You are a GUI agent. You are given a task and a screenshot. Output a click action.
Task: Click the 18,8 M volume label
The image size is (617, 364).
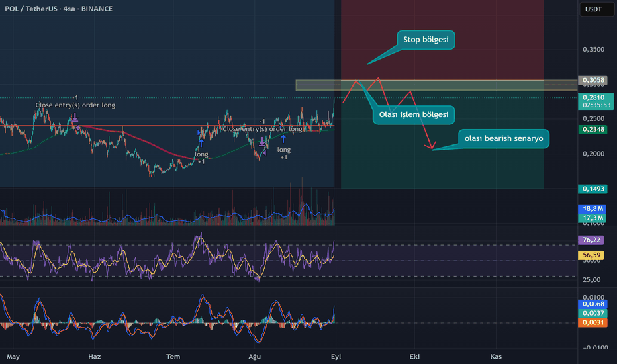593,209
